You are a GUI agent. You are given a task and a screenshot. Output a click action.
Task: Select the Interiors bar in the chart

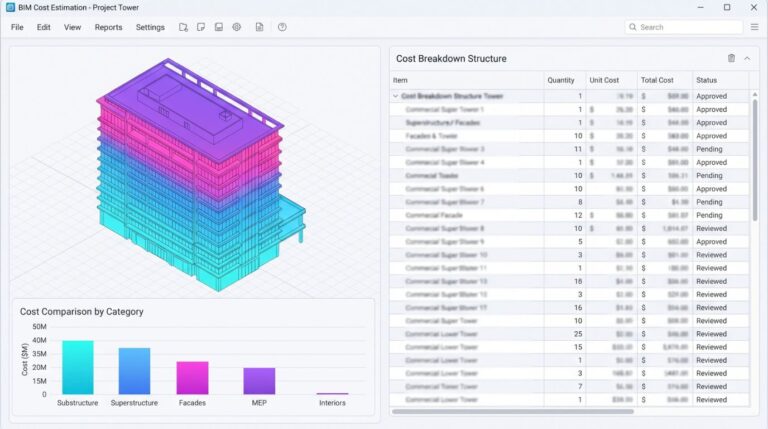[x=332, y=393]
